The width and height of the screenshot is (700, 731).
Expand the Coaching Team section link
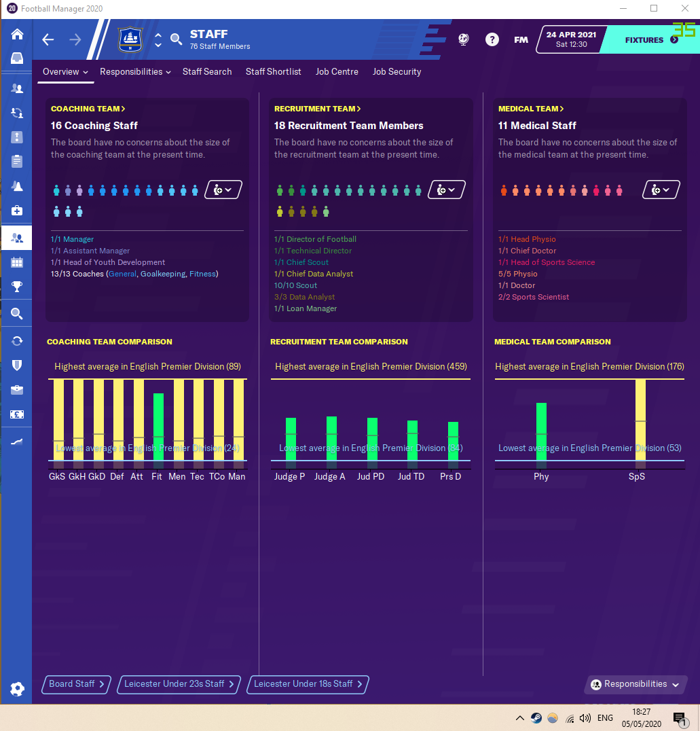[x=88, y=109]
